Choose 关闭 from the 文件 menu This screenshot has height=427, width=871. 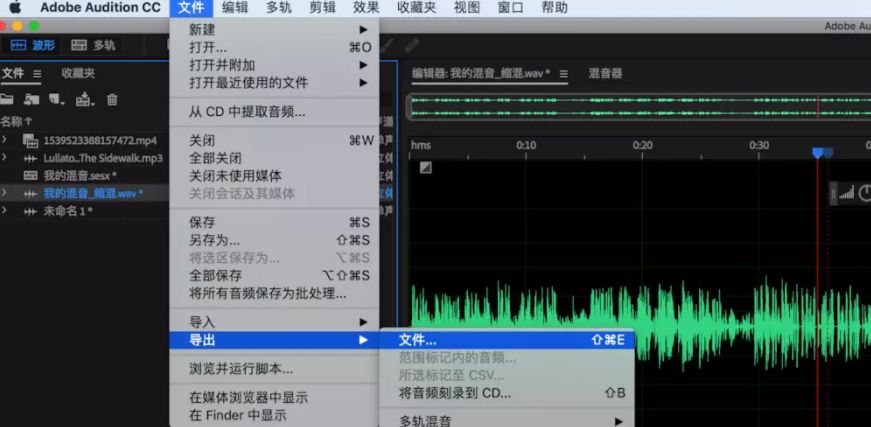click(274, 140)
